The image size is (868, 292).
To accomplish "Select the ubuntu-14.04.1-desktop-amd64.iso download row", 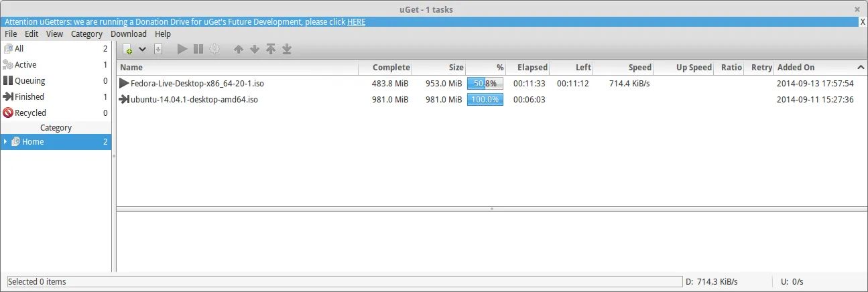I will coord(194,100).
